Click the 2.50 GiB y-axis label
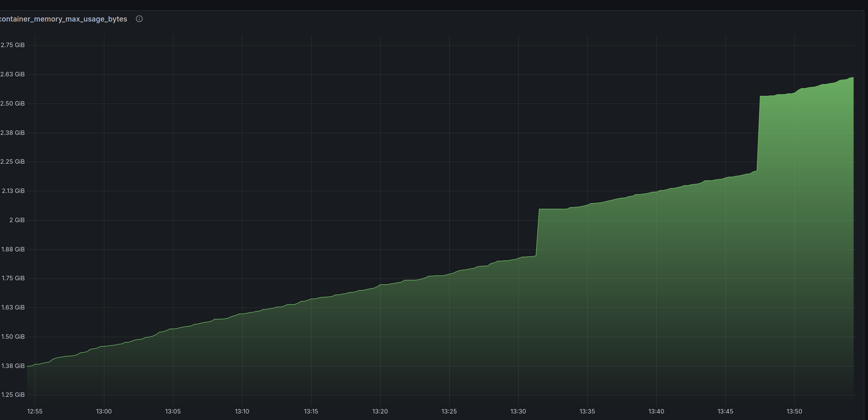Viewport: 868px width, 420px height. pyautogui.click(x=13, y=104)
